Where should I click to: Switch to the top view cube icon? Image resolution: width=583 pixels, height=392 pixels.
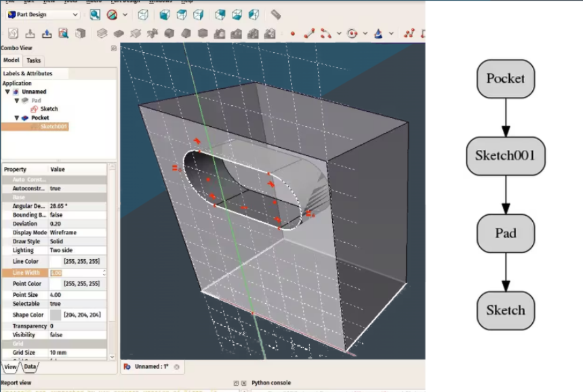(182, 14)
